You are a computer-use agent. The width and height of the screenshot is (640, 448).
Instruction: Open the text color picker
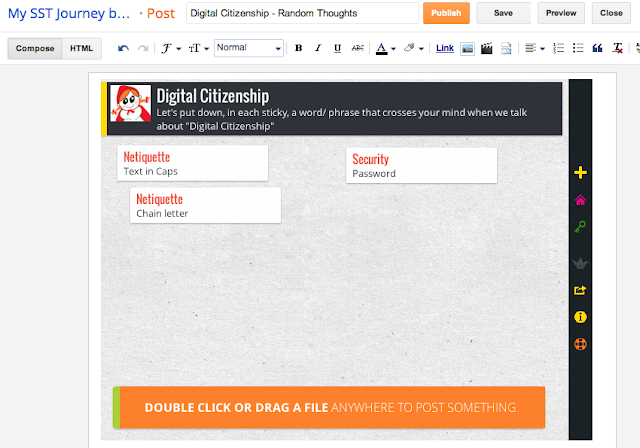point(385,48)
